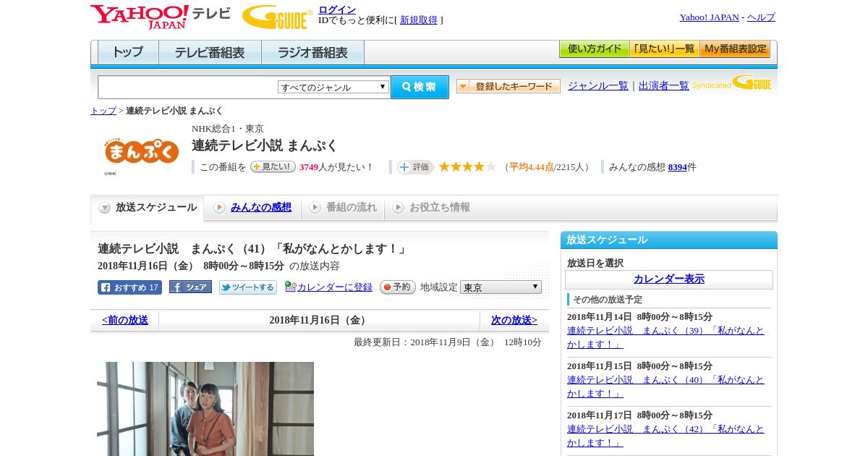Viewport: 868px width, 456px height.
Task: Open the ラジオ番組表 tab
Action: click(312, 52)
